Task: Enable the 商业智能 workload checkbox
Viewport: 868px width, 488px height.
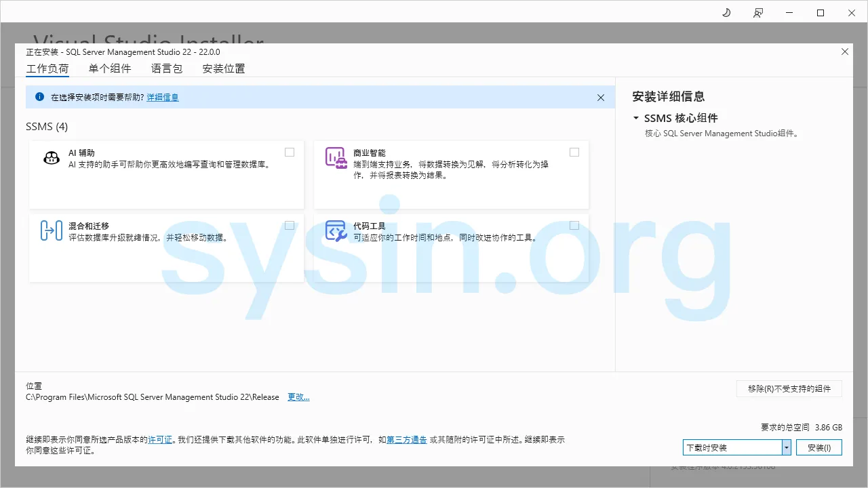Action: pyautogui.click(x=574, y=152)
